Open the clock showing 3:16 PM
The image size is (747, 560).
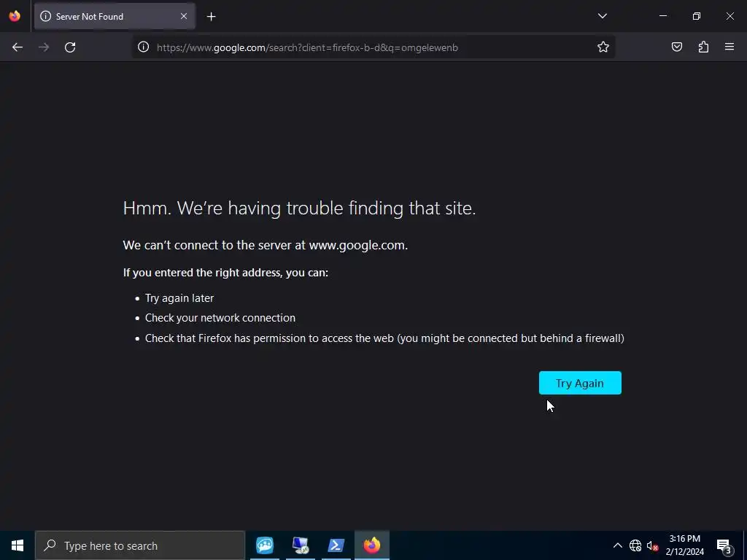(684, 545)
